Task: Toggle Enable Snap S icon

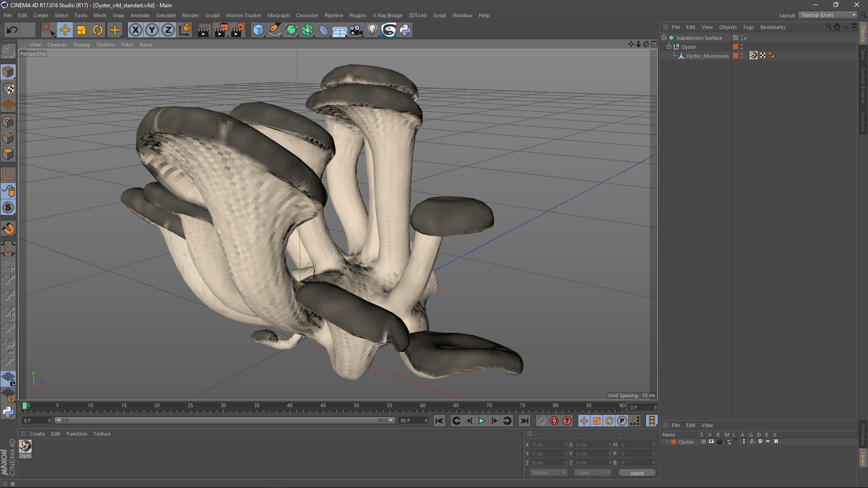Action: (x=8, y=207)
